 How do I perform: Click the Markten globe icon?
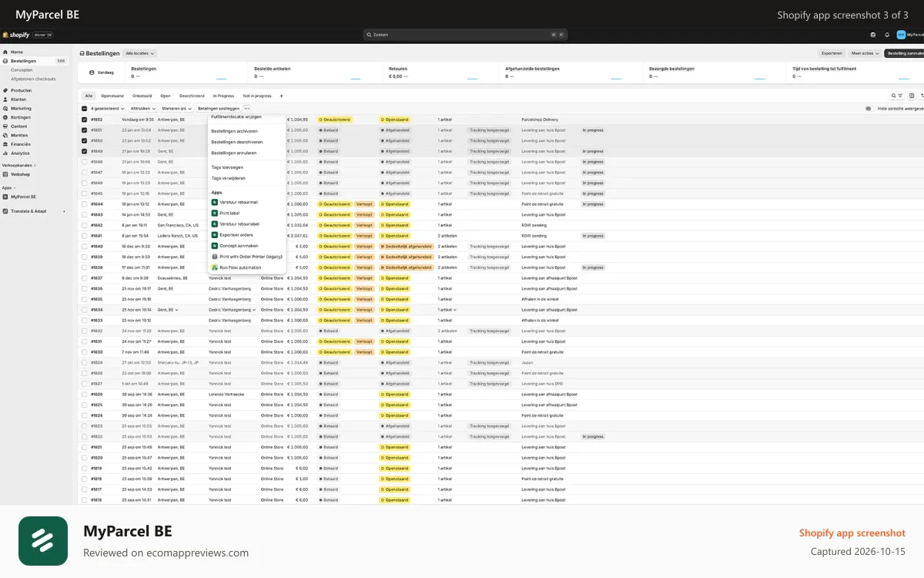click(5, 135)
